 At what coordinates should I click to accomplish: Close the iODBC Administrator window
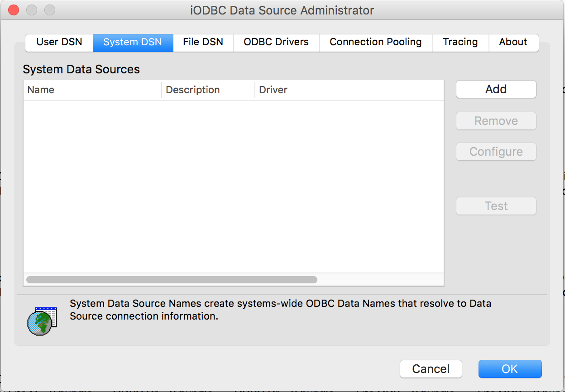tap(14, 10)
